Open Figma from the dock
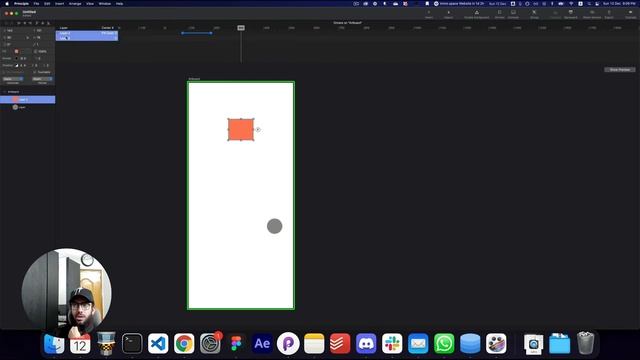Viewport: 640px width, 360px height. click(236, 344)
